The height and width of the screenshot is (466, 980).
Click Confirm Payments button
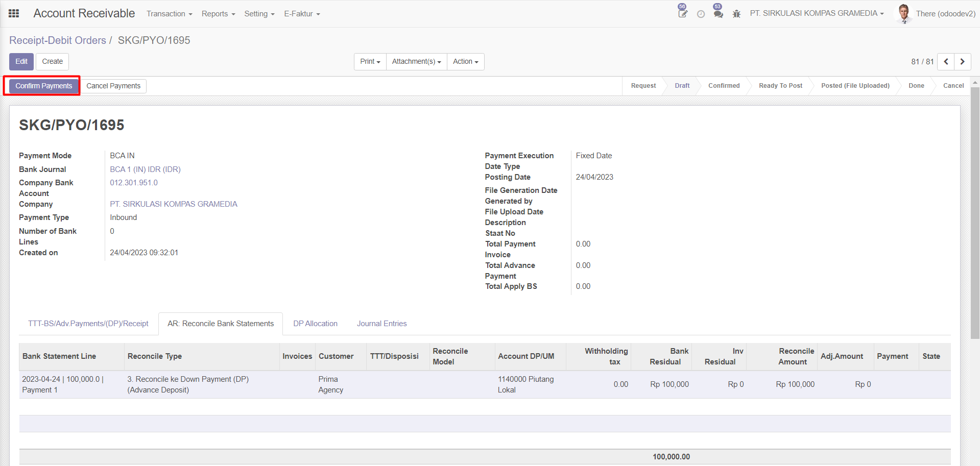point(43,86)
